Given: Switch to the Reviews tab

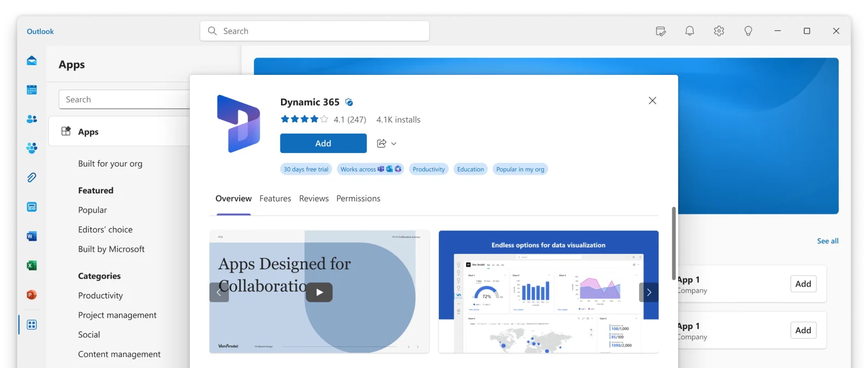Looking at the screenshot, I should pos(314,199).
